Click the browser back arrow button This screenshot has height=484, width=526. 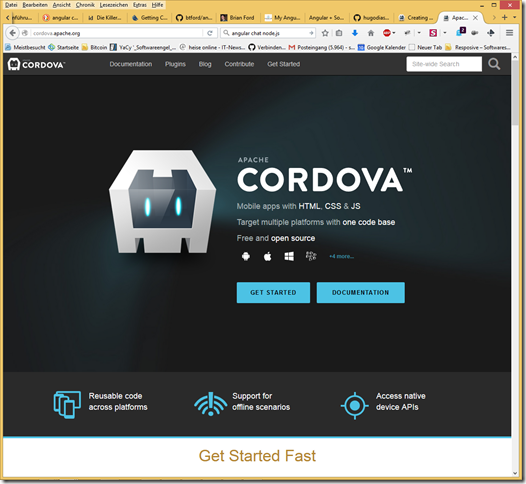coord(12,33)
